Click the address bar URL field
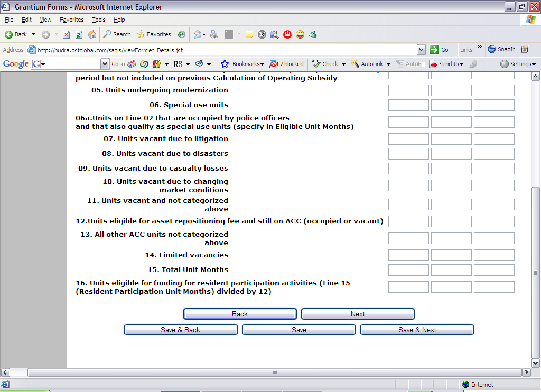The height and width of the screenshot is (392, 541). click(x=226, y=50)
